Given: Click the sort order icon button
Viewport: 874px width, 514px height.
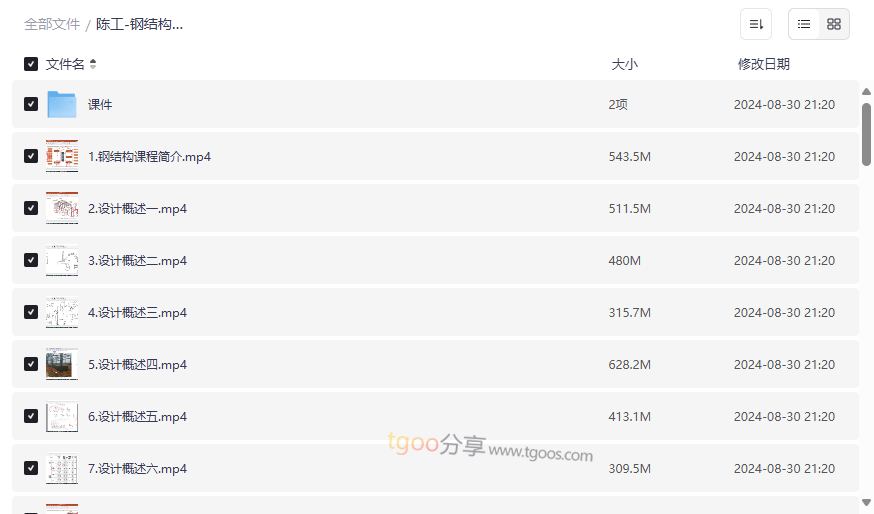Looking at the screenshot, I should coord(756,24).
